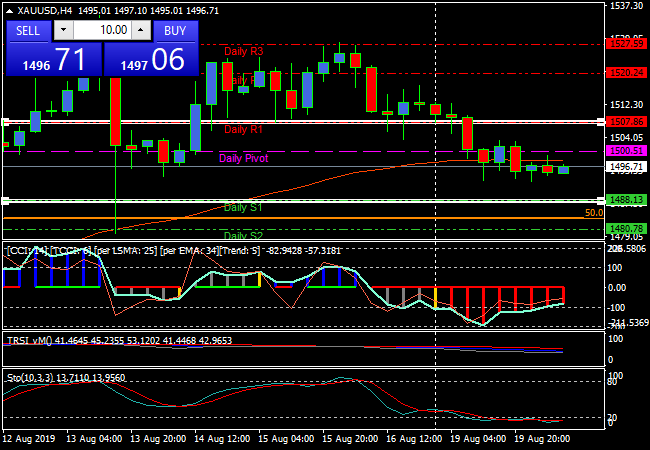Decrease lot volume with down arrow
650x450 pixels.
[x=62, y=31]
